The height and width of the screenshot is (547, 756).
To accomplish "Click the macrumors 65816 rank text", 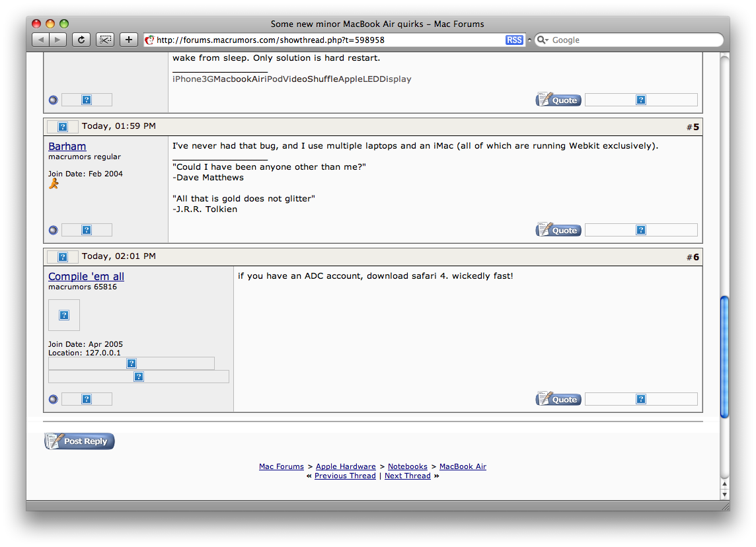I will pyautogui.click(x=83, y=287).
